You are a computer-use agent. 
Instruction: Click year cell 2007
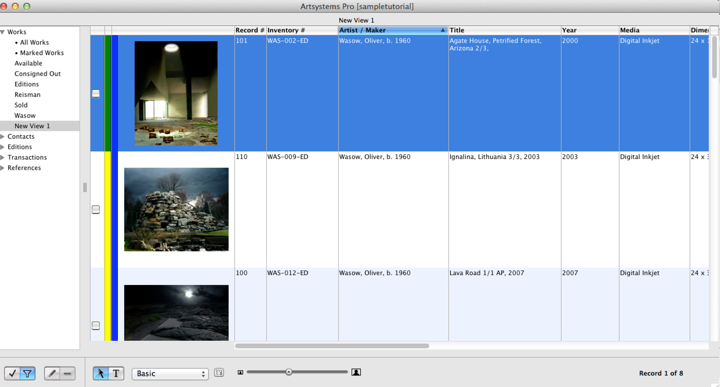pos(570,273)
